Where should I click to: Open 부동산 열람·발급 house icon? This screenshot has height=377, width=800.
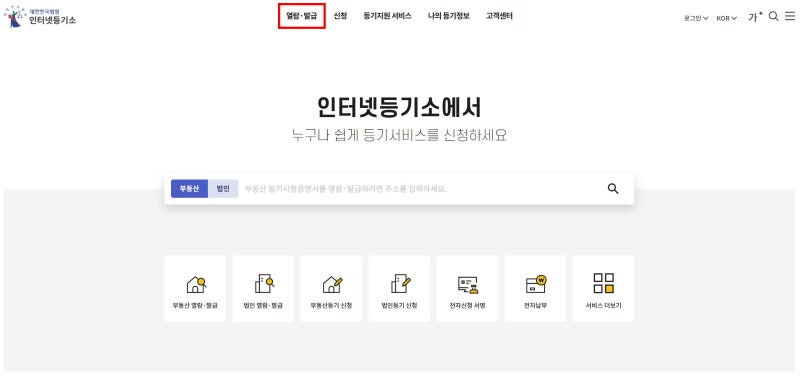pos(196,284)
